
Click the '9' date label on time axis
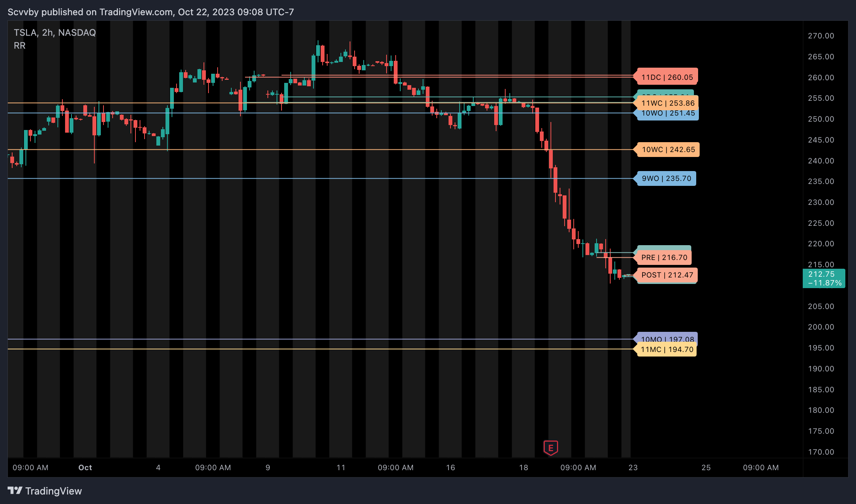[268, 468]
